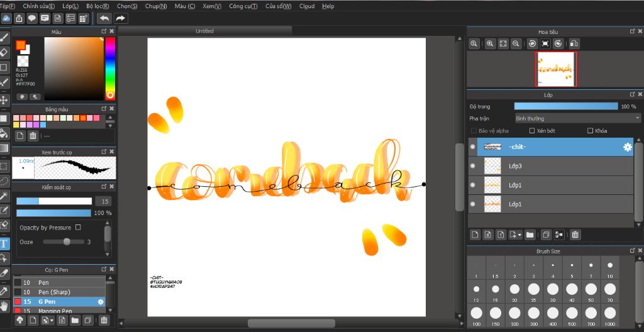Open the Pha trộn blending mode dropdown
Screen dimensions: 644x332
[x=577, y=118]
